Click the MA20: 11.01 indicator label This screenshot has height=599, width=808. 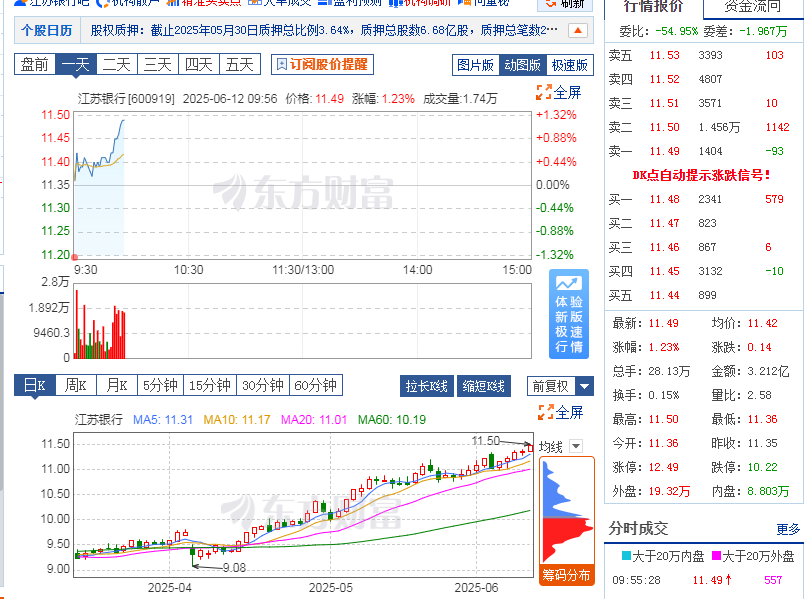coord(314,420)
